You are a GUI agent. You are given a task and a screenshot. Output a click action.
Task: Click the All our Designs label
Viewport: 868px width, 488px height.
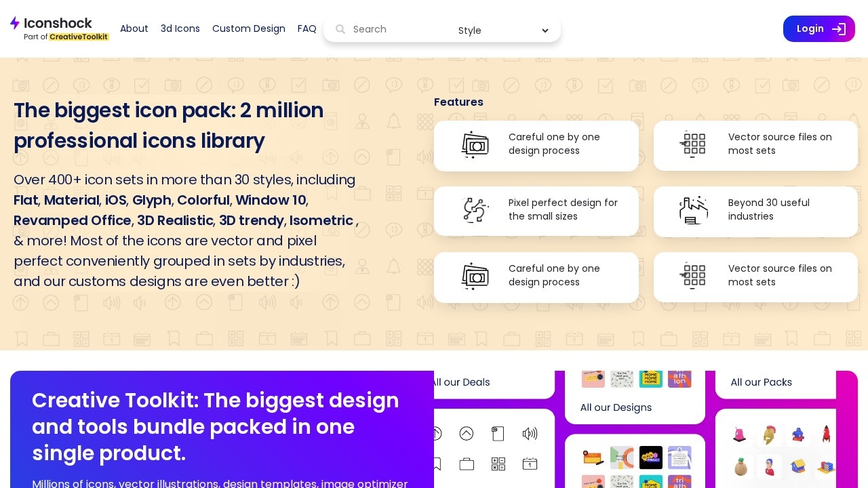[616, 407]
